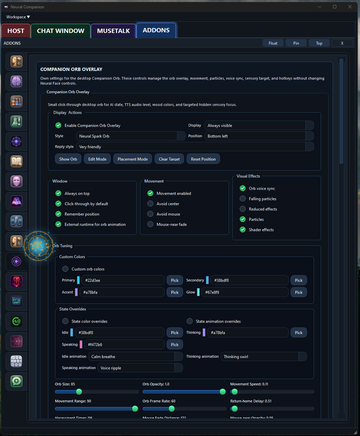Click the Show Orb button
Screen dimensions: 360x436
(68, 159)
